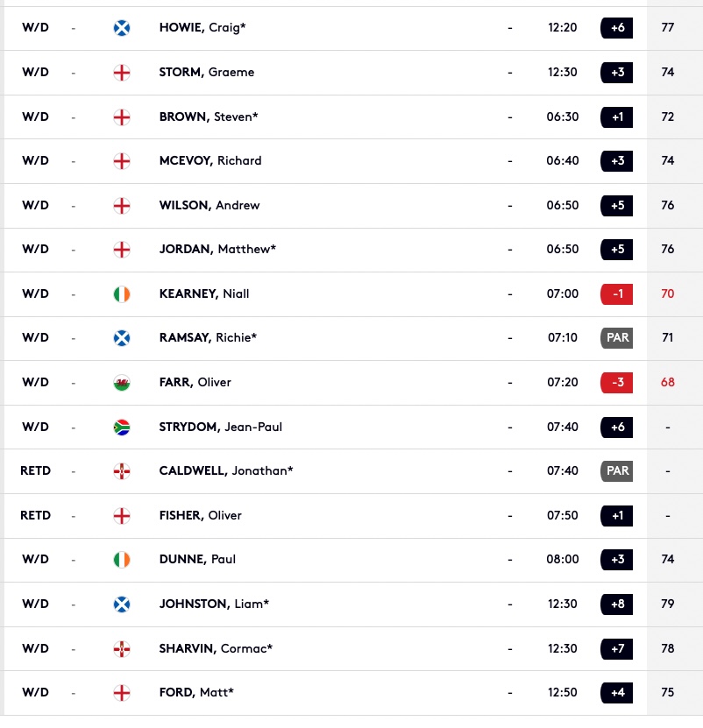Screen dimensions: 703x728
Task: Click the England flag beside Graeme Storm
Action: click(122, 73)
